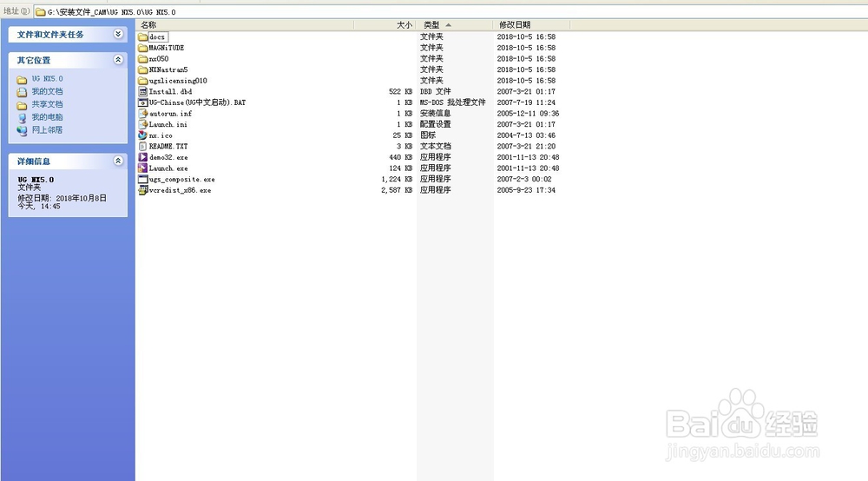Open the 我的文档 link

pos(47,91)
